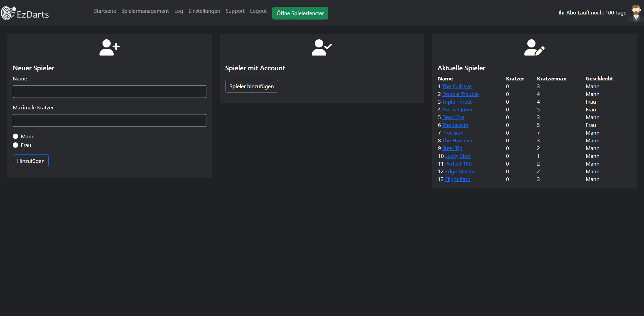The width and height of the screenshot is (644, 316).
Task: Click the user-edit icon above Aktuelle Spieler
Action: 534,47
